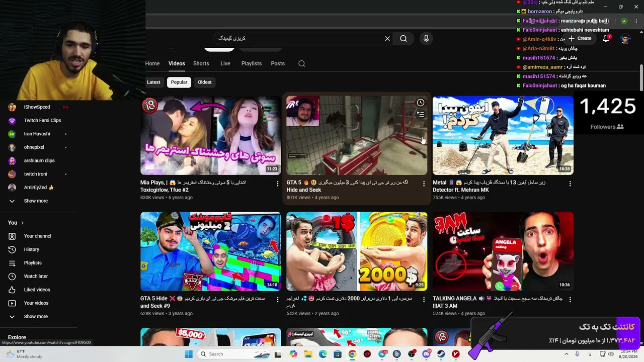Open the Windows Start menu
This screenshot has height=362, width=644.
click(189, 354)
